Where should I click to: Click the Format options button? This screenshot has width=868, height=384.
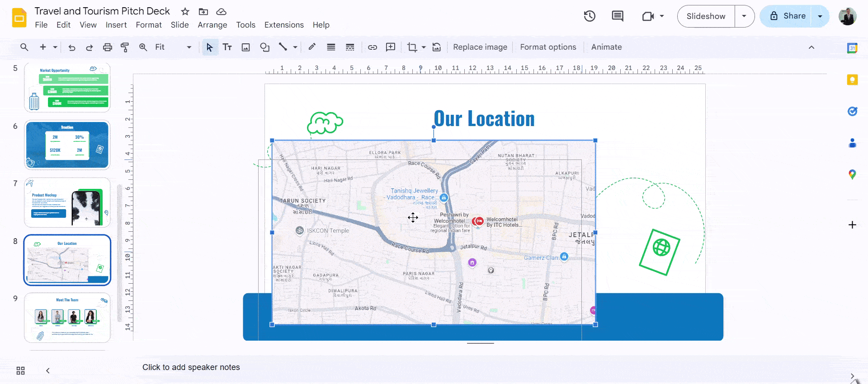(548, 47)
